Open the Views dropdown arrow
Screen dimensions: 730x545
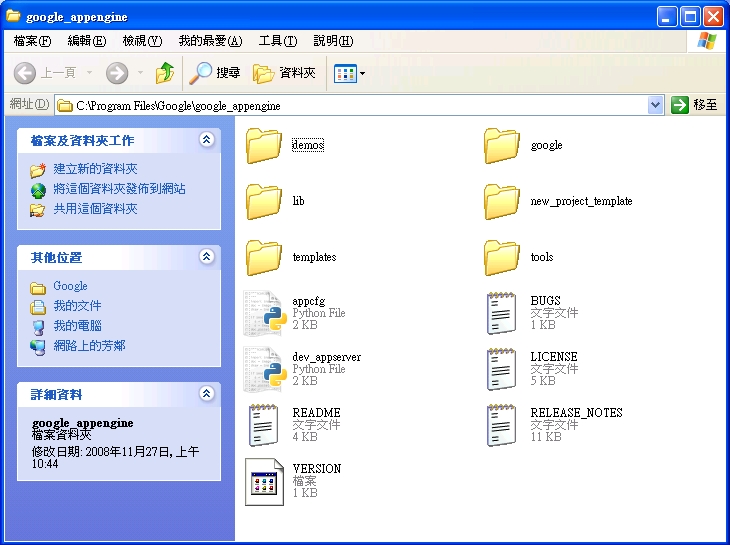363,74
